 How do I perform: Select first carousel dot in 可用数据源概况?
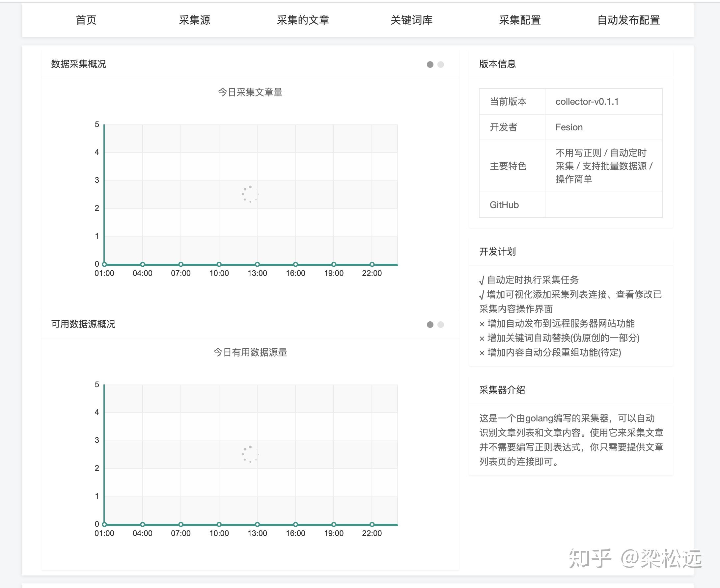pyautogui.click(x=430, y=325)
